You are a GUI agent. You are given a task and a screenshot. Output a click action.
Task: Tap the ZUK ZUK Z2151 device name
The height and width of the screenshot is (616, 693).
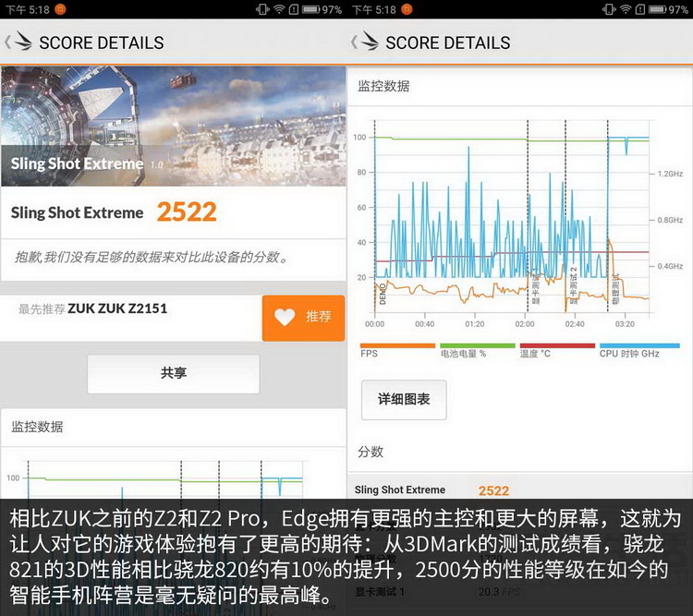click(117, 308)
